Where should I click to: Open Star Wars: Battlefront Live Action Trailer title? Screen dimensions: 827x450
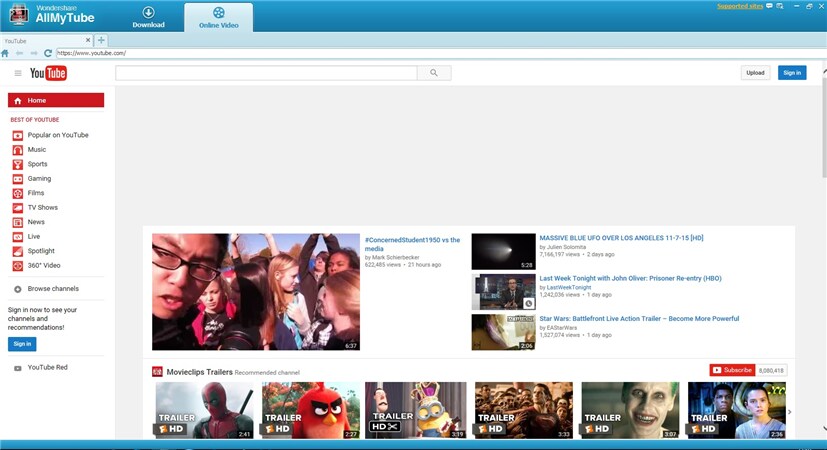point(639,319)
